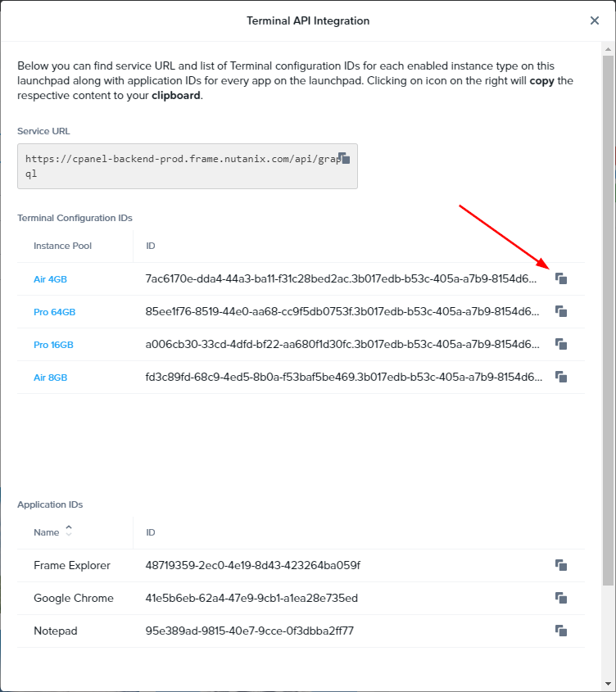Copy the Pro 64GB configuration ID

coord(561,312)
